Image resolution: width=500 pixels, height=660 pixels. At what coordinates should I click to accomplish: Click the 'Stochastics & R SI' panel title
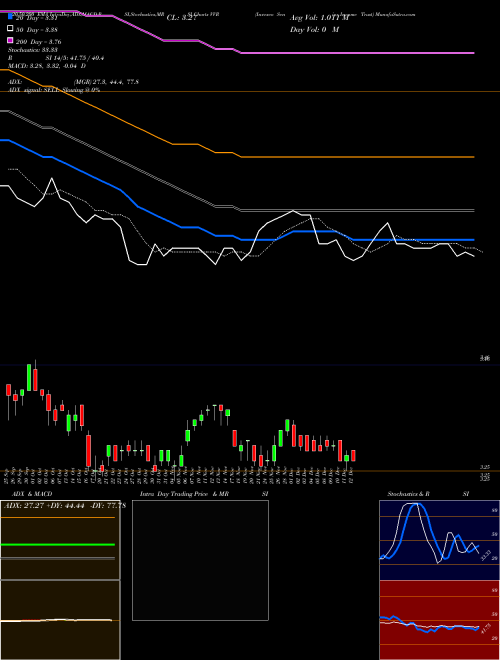(428, 494)
